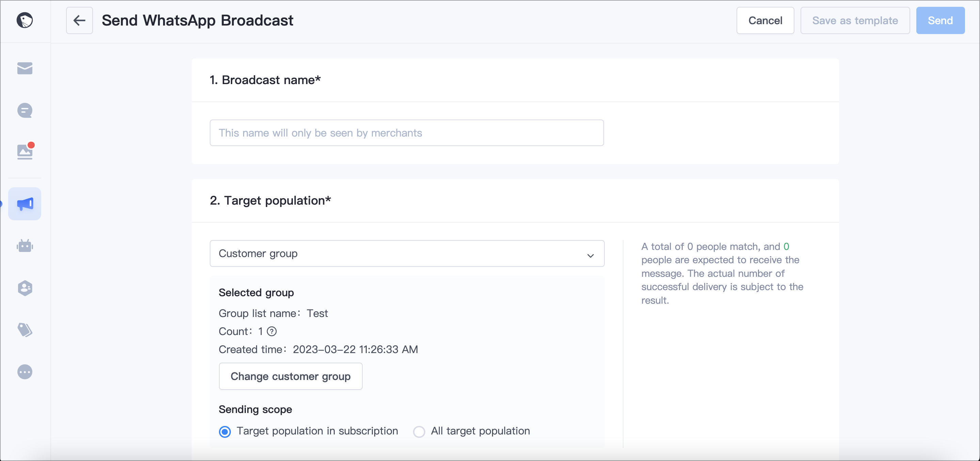
Task: Click Change customer group button
Action: [x=290, y=376]
